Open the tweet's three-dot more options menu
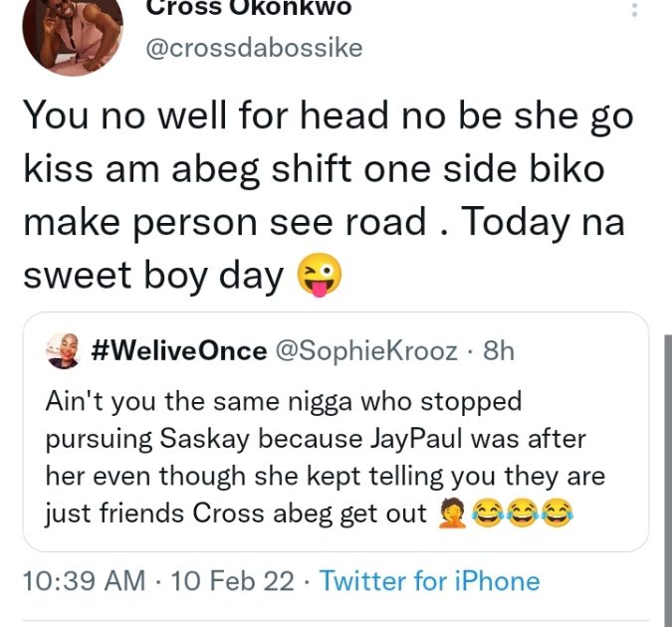Screen dimensions: 672x627 [x=634, y=12]
